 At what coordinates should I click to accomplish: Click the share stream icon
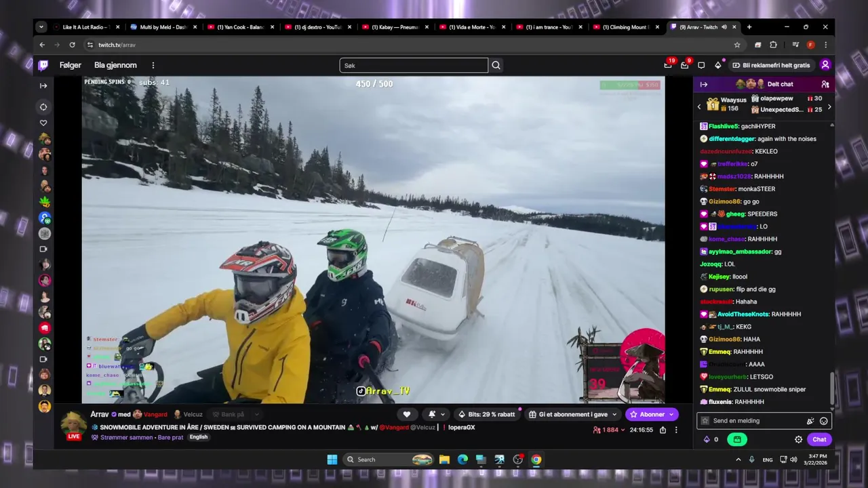663,430
